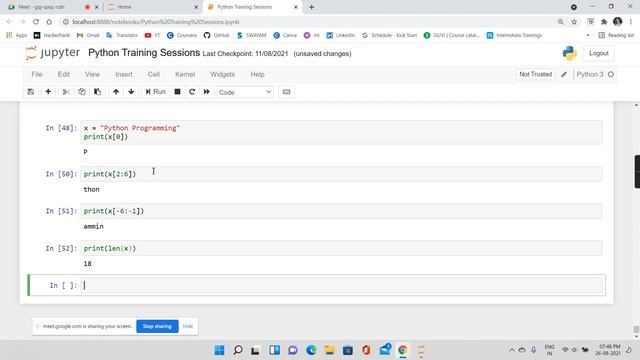This screenshot has width=640, height=360.
Task: Reload the page in the browser
Action: (x=36, y=22)
